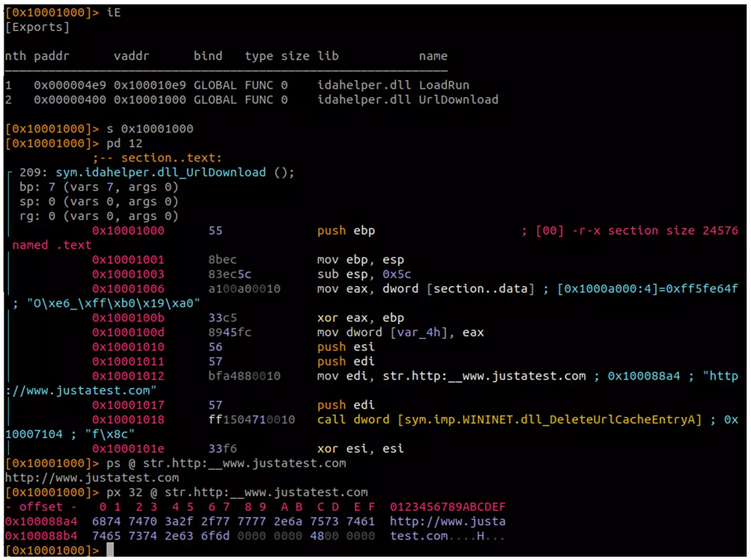
Task: Click the '-r-x section size 24576' comment
Action: 655,231
